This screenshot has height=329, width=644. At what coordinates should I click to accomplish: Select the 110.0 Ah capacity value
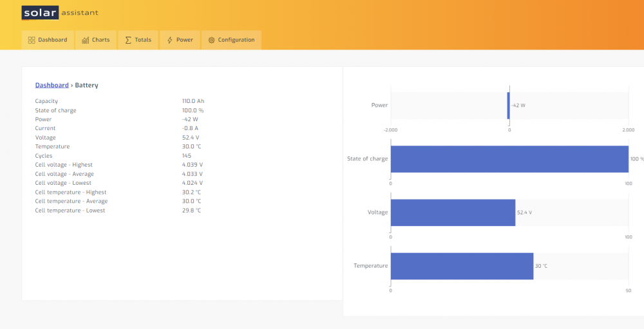pos(193,101)
